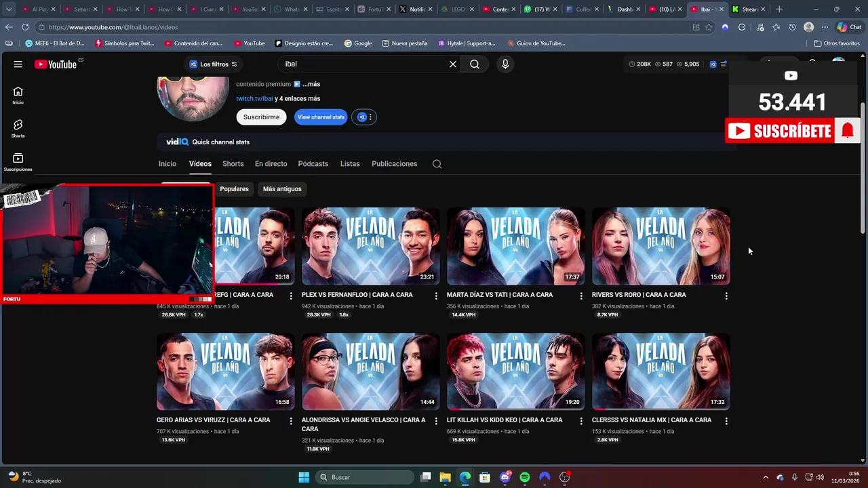This screenshot has height=488, width=868.
Task: Open the Otros favoritos bookmarks folder
Action: coord(837,43)
